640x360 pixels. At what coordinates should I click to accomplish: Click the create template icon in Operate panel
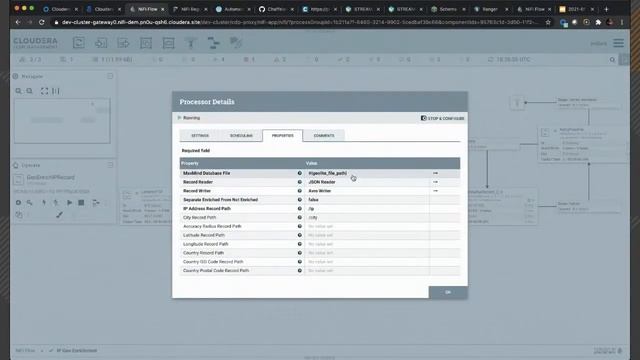96,202
